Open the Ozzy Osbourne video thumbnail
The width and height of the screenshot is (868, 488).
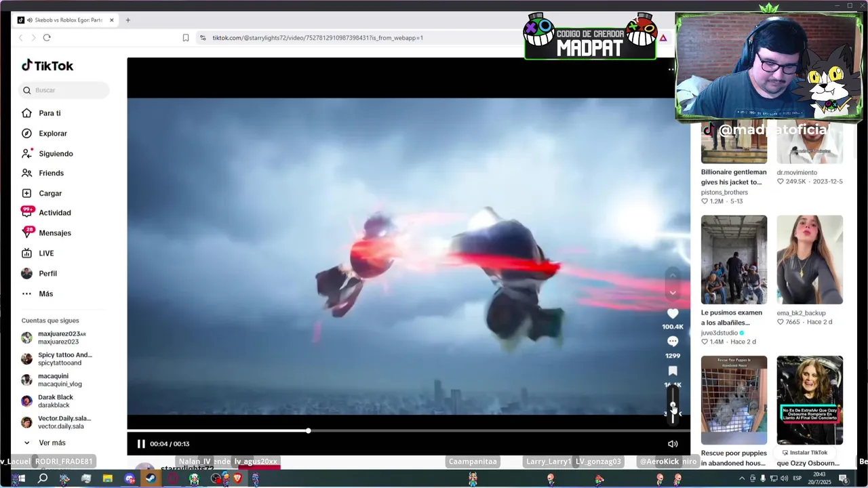[x=810, y=400]
